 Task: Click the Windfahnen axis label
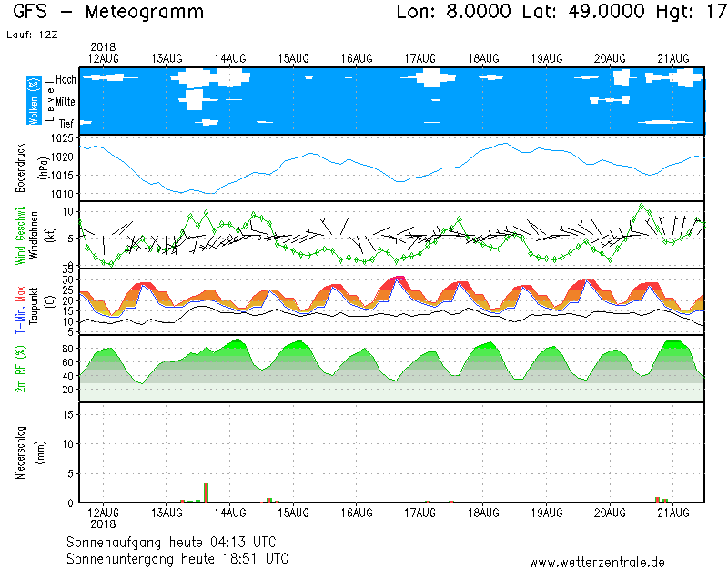[x=34, y=235]
